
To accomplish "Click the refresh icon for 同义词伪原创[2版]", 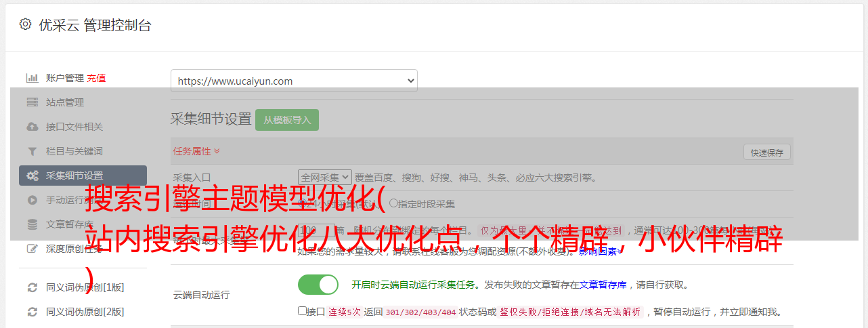I will point(32,312).
